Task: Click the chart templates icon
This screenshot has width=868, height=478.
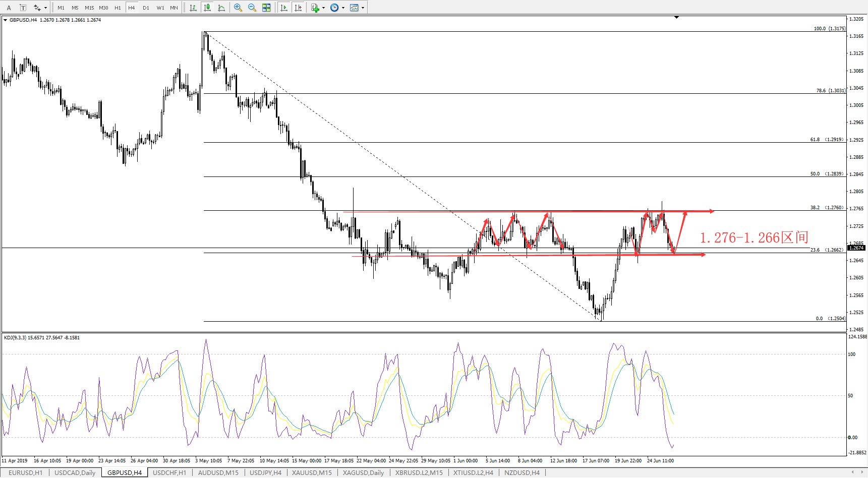Action: [x=354, y=8]
